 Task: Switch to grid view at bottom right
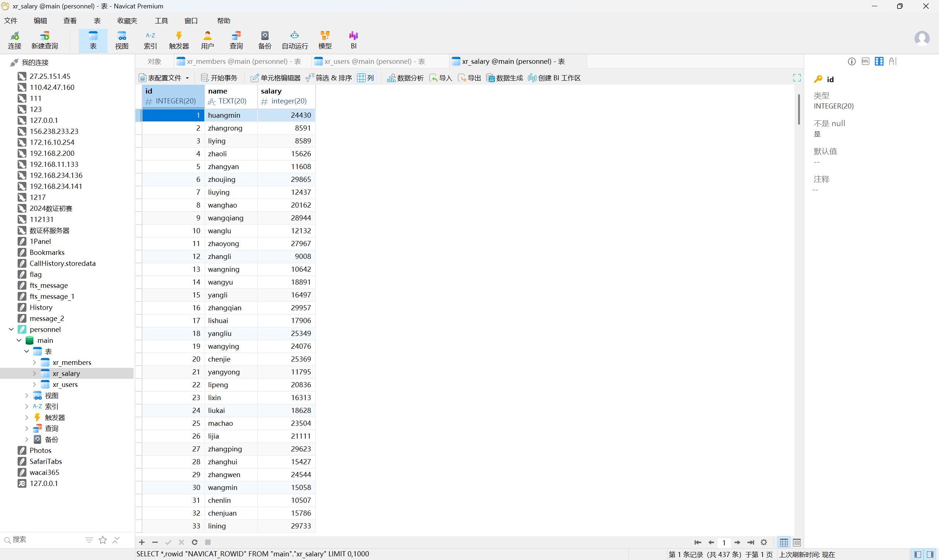click(x=784, y=542)
